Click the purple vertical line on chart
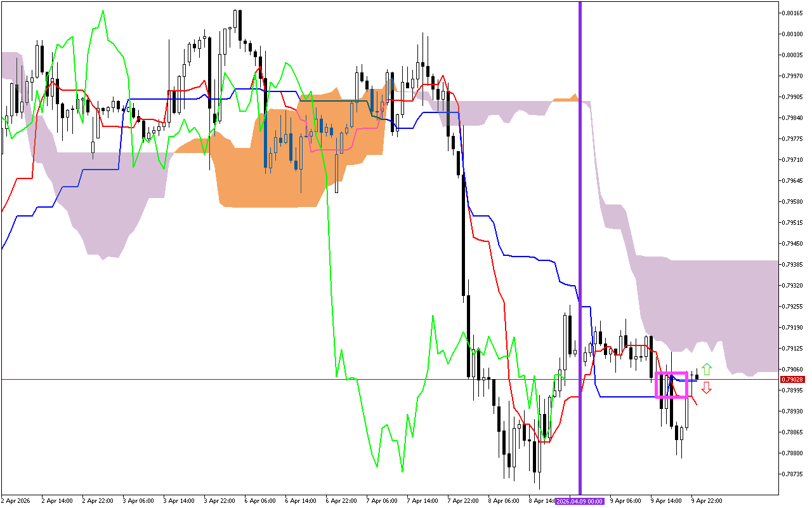Image resolution: width=812 pixels, height=508 pixels. [x=580, y=190]
